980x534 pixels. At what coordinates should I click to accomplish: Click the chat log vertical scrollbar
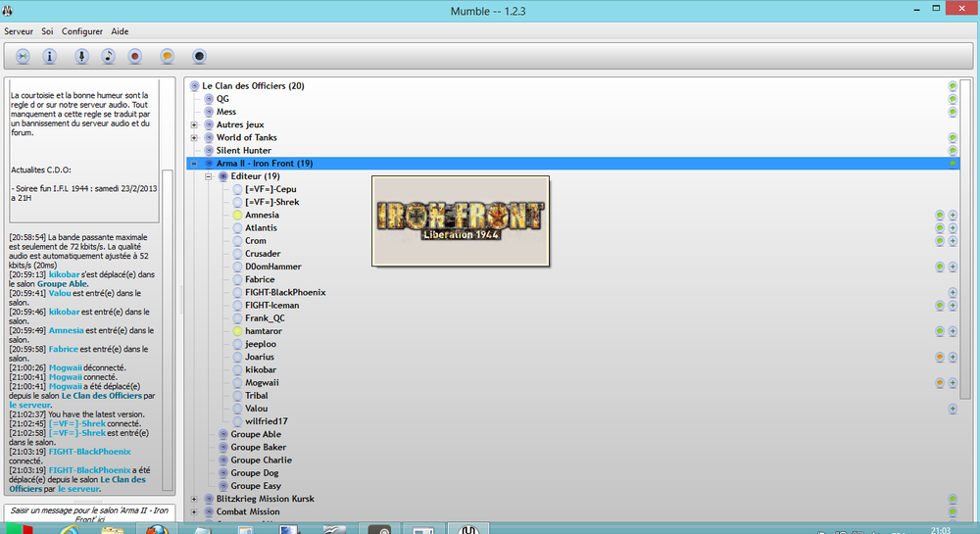pyautogui.click(x=167, y=329)
